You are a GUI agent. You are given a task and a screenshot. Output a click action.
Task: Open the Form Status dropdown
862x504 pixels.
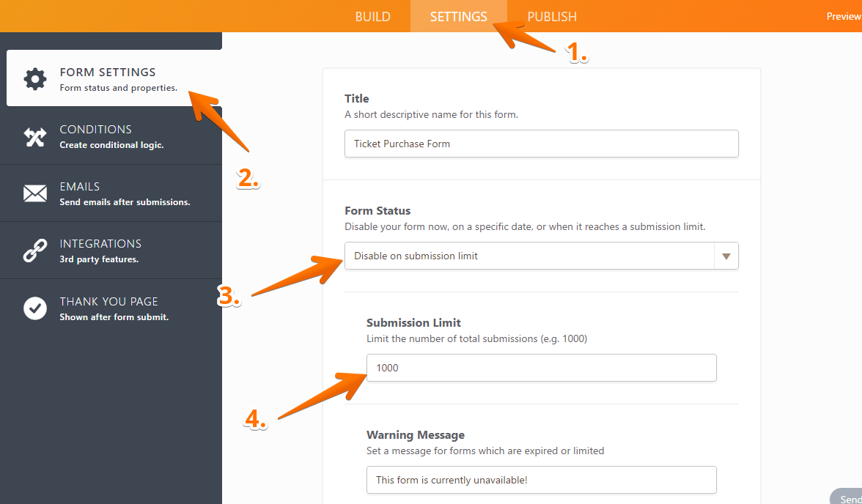coord(528,256)
